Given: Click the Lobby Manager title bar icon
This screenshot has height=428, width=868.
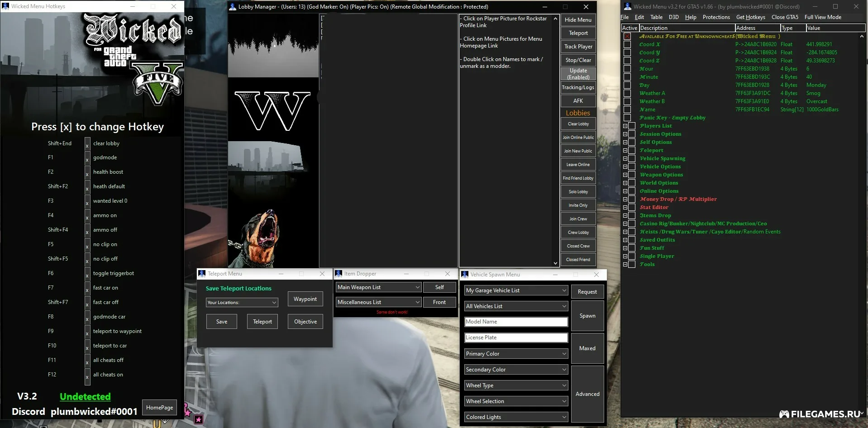Looking at the screenshot, I should [233, 7].
